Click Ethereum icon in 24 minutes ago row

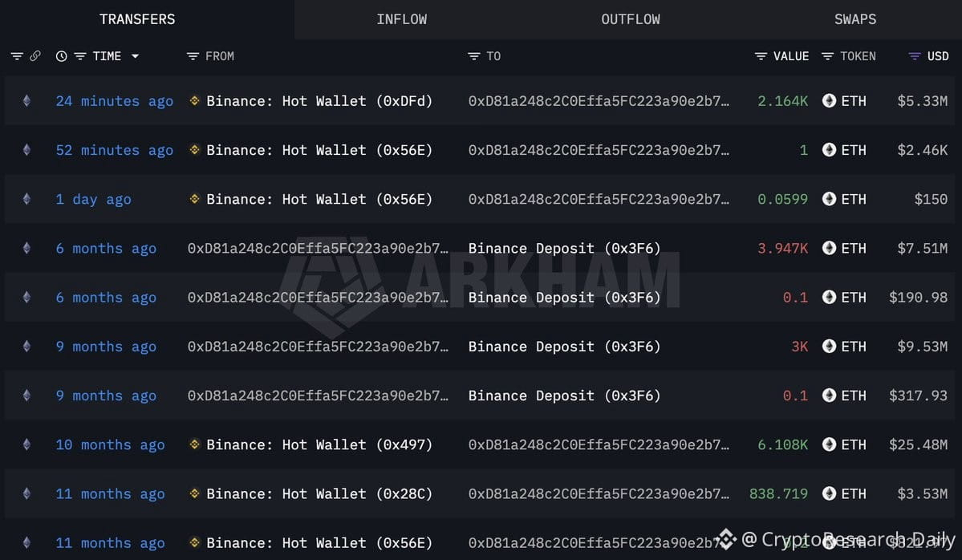point(26,100)
